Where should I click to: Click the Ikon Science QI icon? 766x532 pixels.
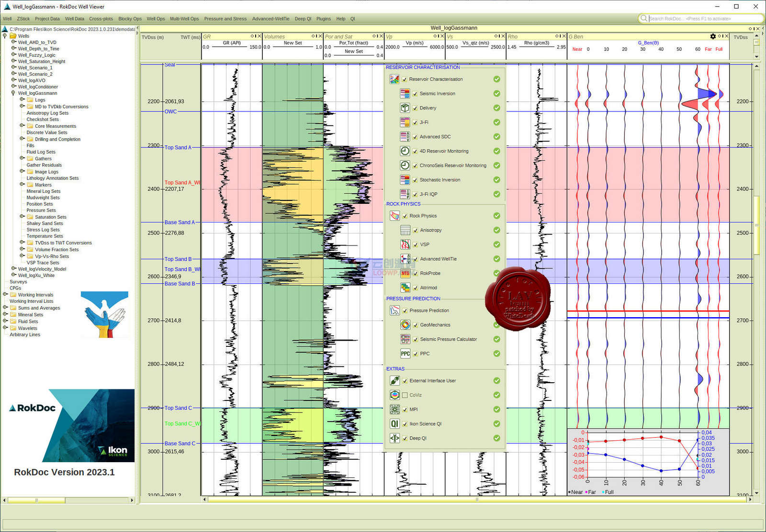(394, 424)
